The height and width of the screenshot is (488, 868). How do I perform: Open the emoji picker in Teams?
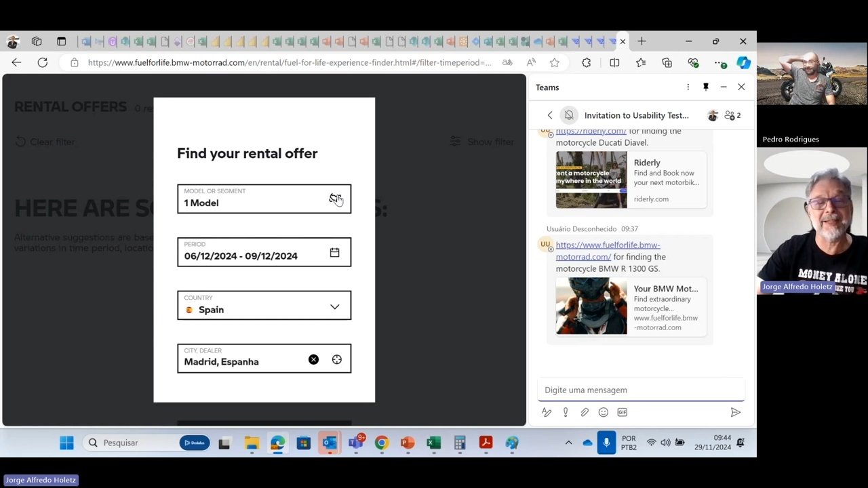point(603,412)
